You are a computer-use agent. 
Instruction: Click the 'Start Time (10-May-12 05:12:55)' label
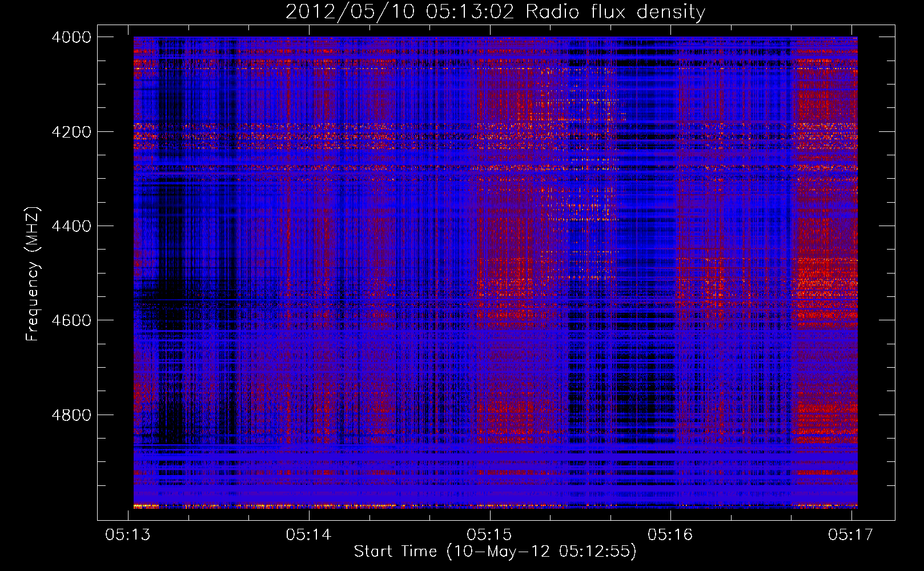495,552
